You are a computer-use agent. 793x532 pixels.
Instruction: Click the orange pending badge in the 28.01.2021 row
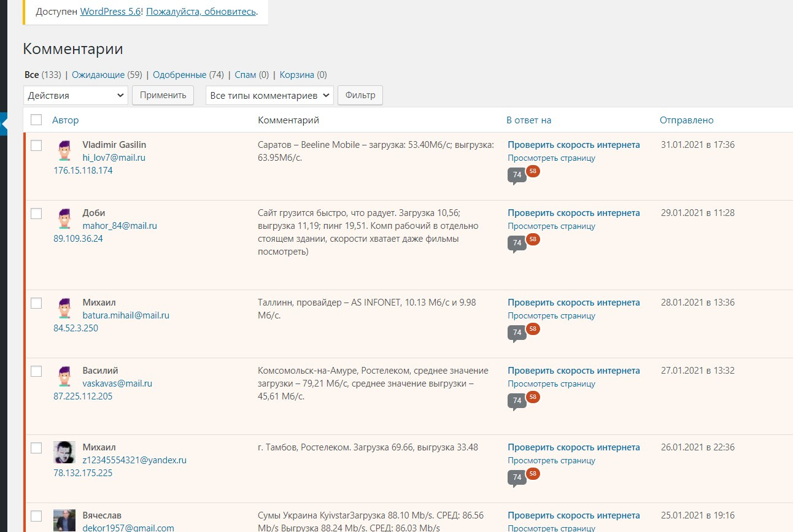click(x=533, y=329)
